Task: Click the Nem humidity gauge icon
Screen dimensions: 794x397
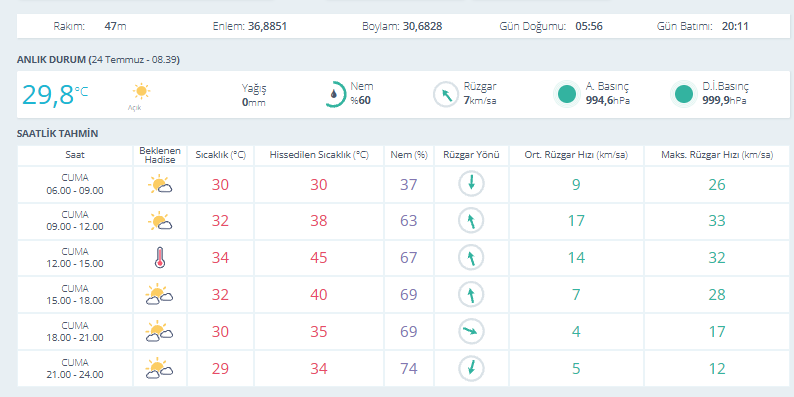Action: pyautogui.click(x=335, y=94)
